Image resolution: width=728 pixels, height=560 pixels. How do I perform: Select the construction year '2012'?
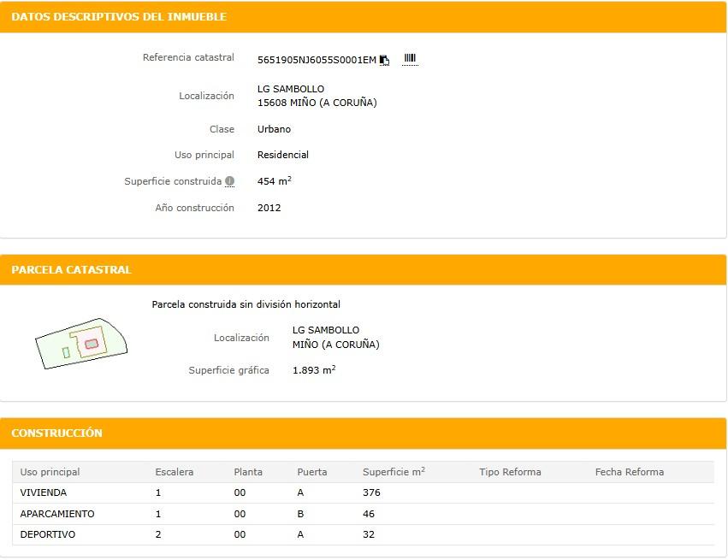(x=269, y=208)
